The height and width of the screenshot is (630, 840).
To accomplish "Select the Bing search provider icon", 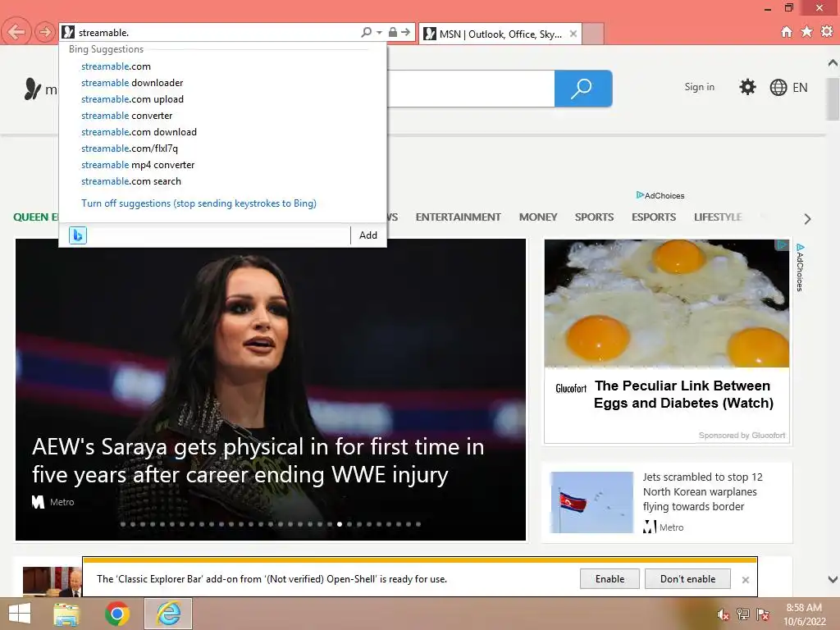I will pos(78,235).
